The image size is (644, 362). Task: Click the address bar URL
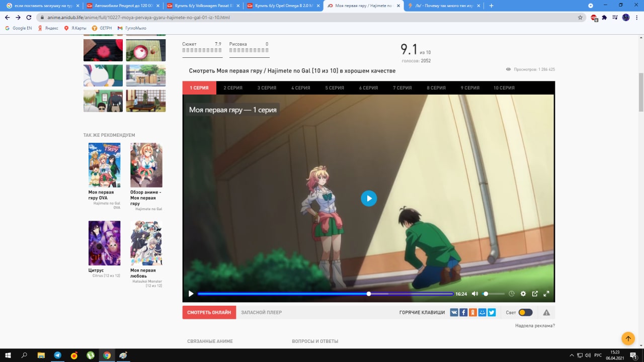click(x=138, y=17)
